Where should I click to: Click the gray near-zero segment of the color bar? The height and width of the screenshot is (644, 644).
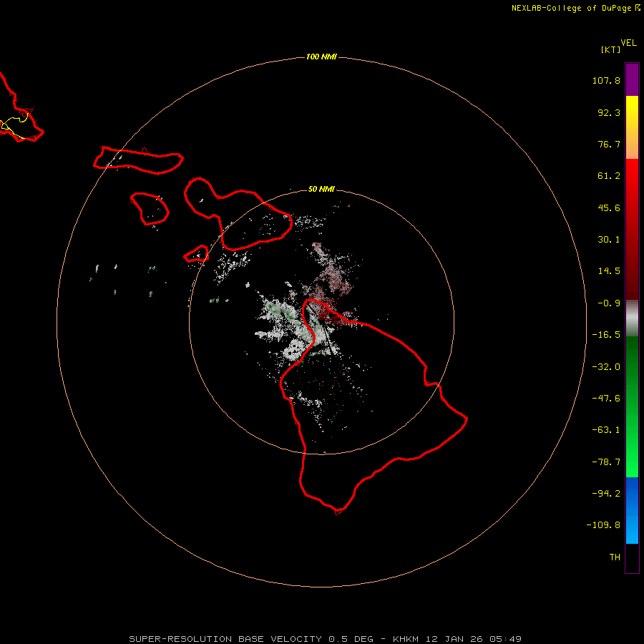pos(632,318)
